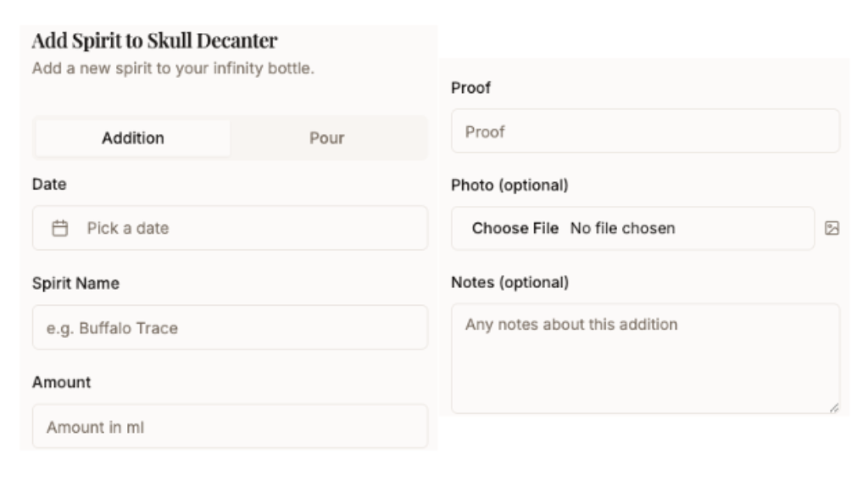
Task: Click the infinity bottle subtitle text
Action: pos(173,68)
